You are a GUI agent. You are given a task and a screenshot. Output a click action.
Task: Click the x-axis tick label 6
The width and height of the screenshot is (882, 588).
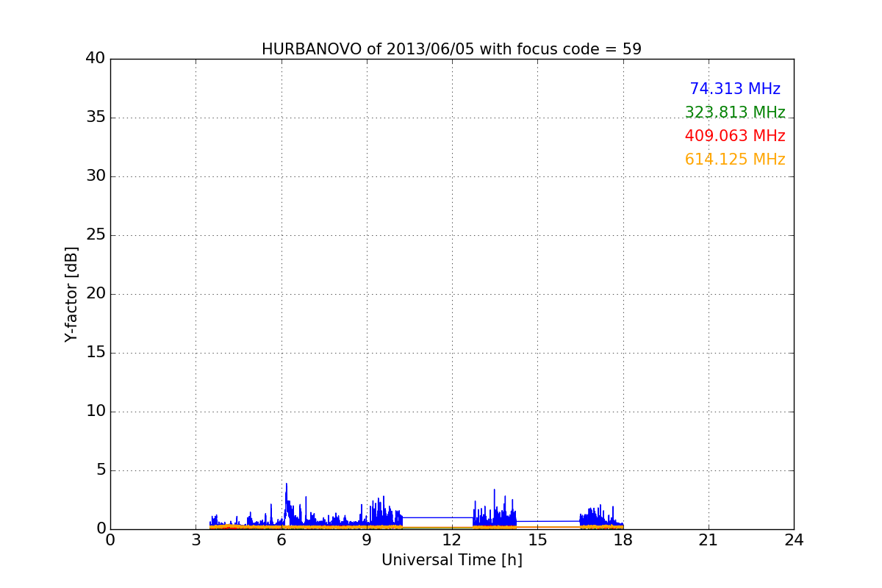[281, 540]
